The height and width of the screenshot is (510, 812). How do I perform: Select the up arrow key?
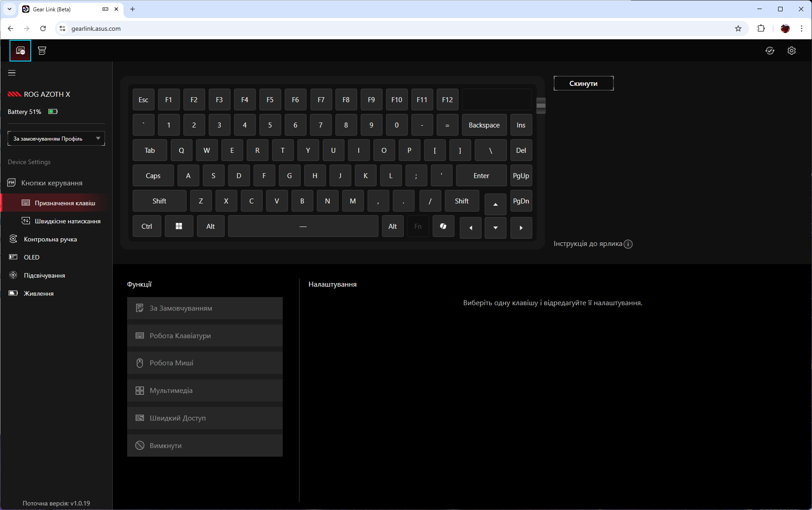tap(496, 204)
